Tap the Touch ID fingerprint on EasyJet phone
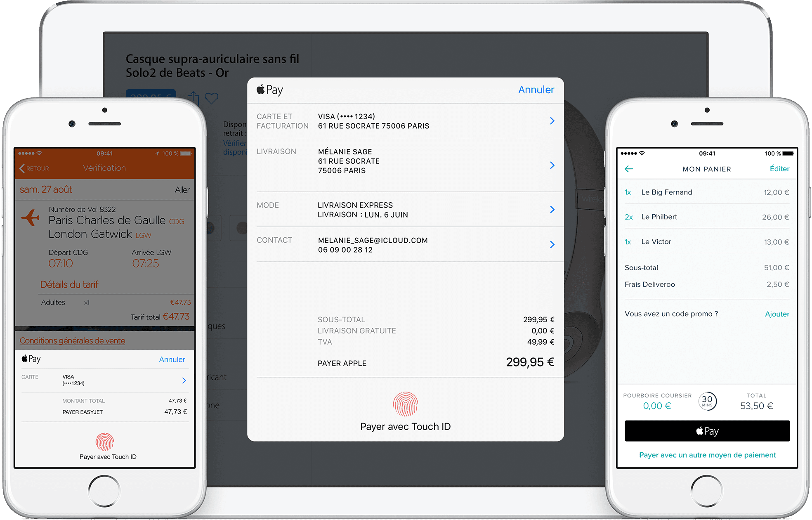812x520 pixels. 105,442
